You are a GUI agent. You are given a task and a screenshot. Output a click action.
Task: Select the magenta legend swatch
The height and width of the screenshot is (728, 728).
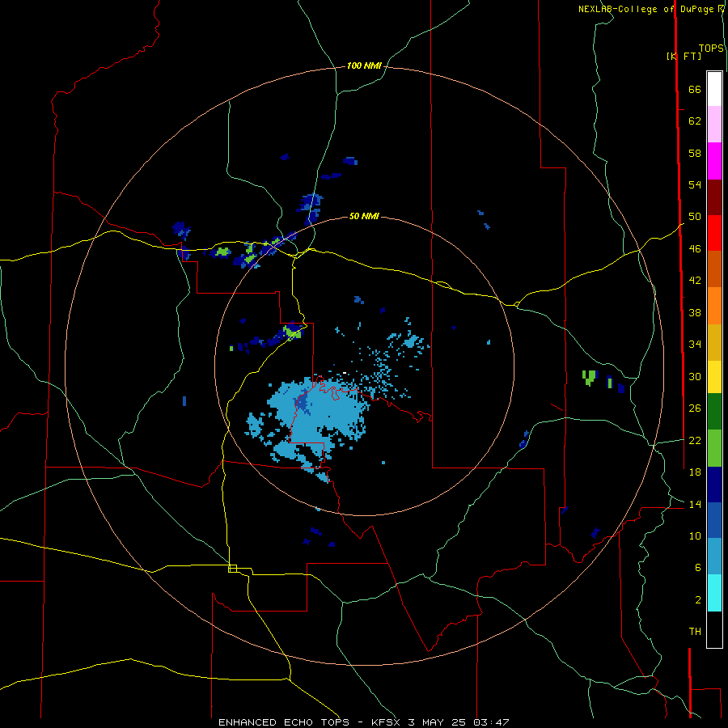(714, 161)
